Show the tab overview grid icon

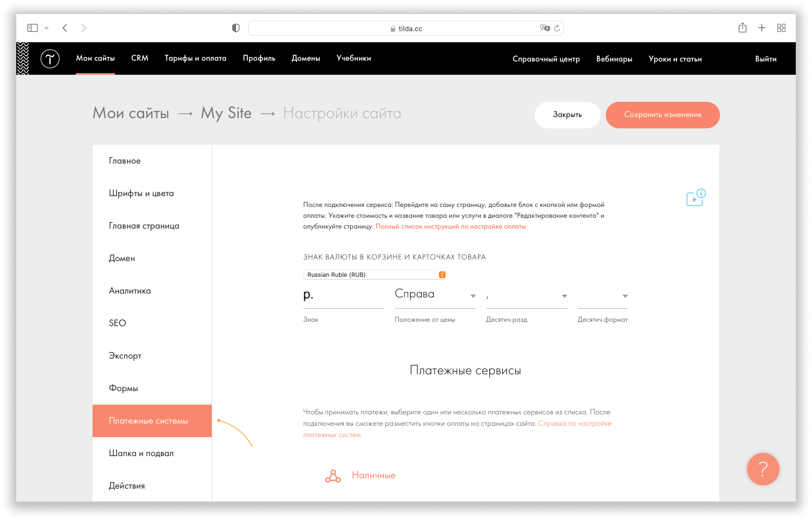[781, 28]
